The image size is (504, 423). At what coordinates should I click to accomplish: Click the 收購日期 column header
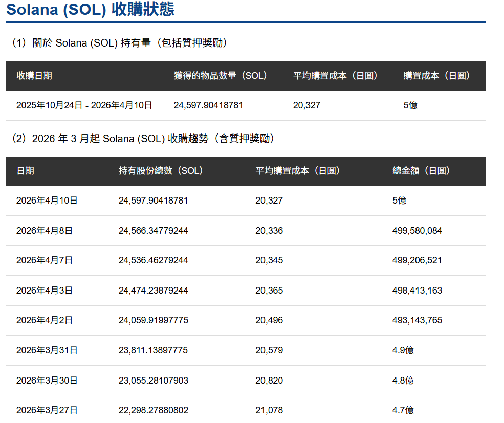pyautogui.click(x=34, y=76)
